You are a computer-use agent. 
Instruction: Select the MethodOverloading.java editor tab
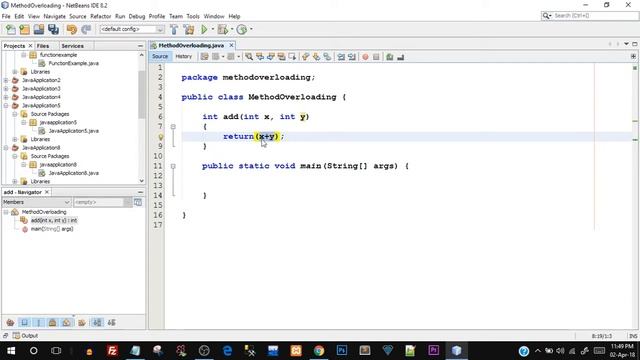[191, 45]
